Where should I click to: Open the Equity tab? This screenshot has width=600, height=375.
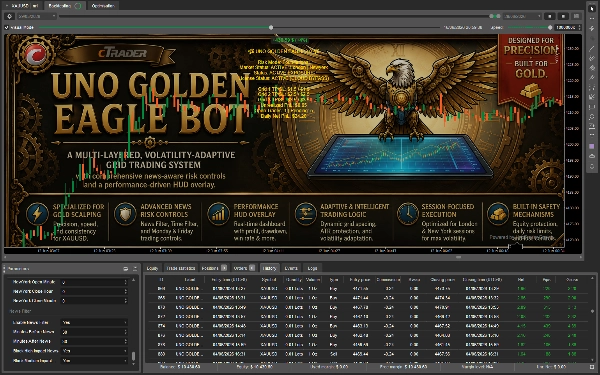152,268
